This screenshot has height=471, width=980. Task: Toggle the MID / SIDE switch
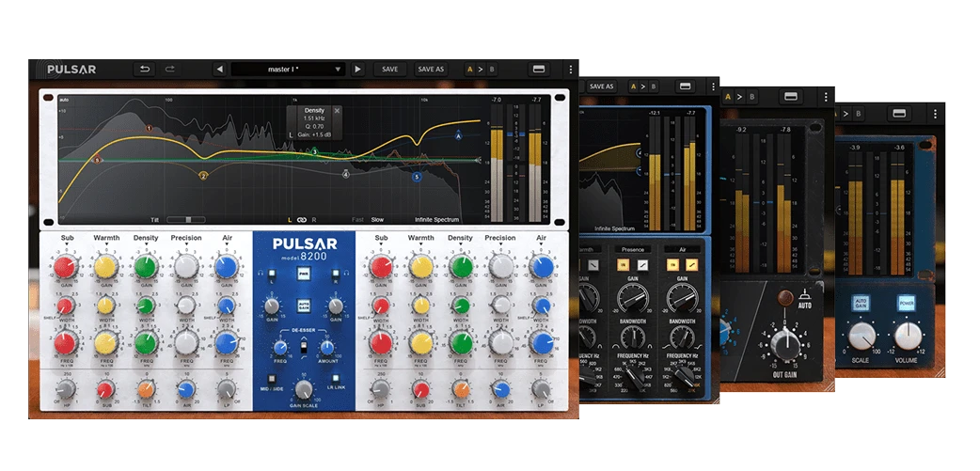(270, 379)
